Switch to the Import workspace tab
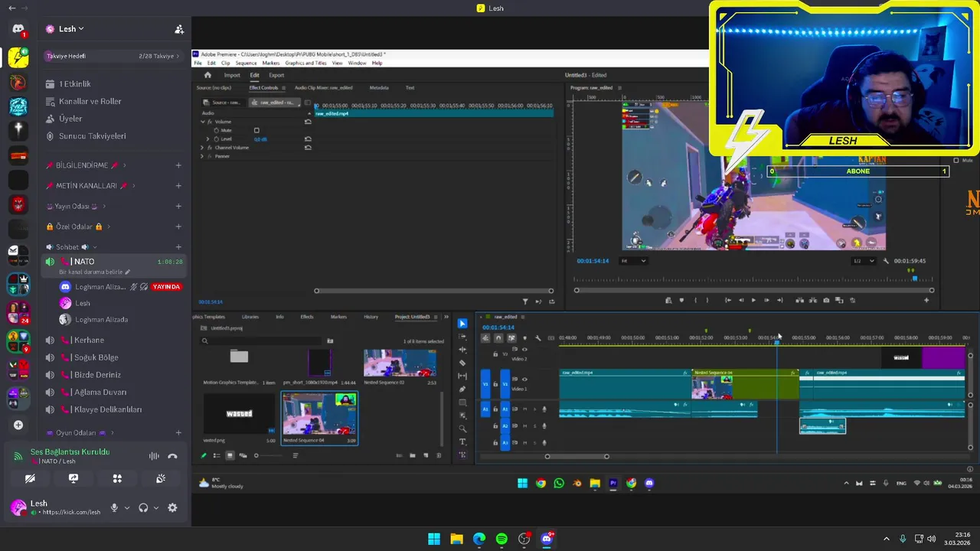Image resolution: width=980 pixels, height=551 pixels. tap(232, 75)
